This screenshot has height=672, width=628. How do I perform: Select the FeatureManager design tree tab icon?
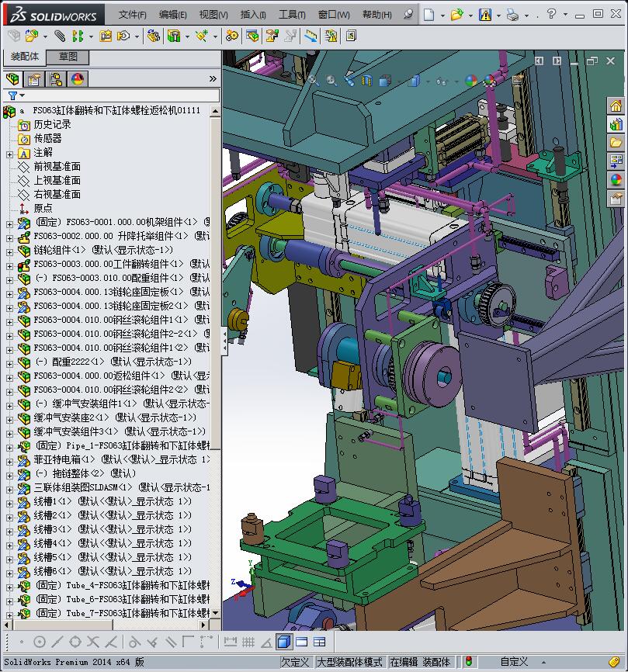coord(13,79)
